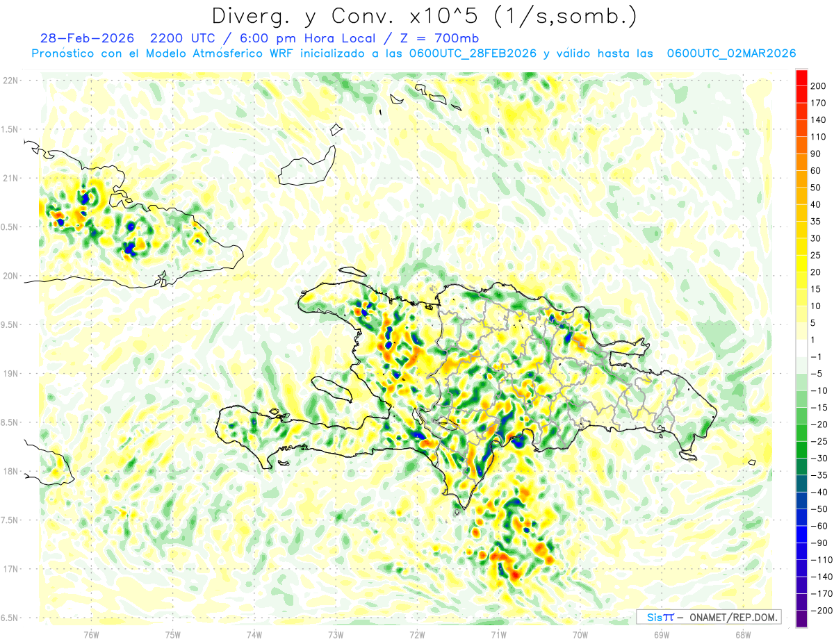Click the dark purple bottom color bar segment
Screen dimensions: 834x644
click(801, 619)
